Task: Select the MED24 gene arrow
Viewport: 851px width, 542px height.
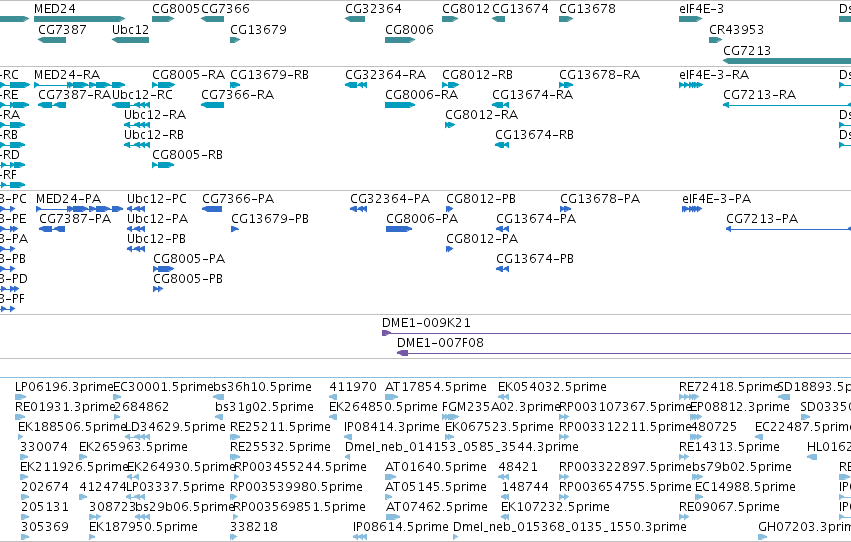Action: click(x=79, y=19)
